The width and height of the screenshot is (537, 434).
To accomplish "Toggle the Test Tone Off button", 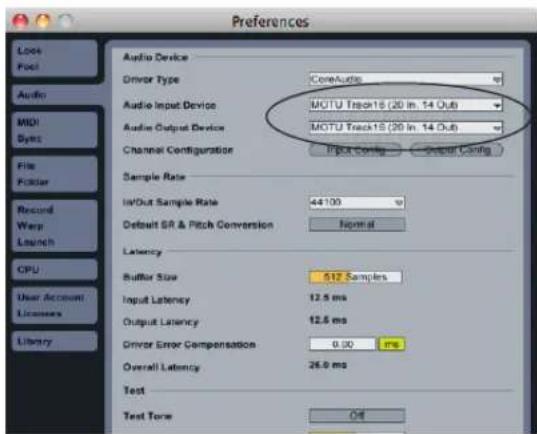I will tap(357, 416).
